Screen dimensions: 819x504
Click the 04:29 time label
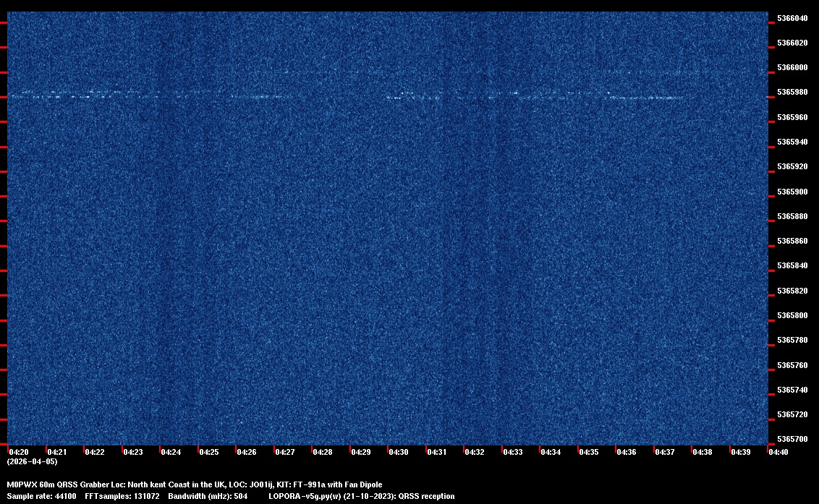[361, 452]
